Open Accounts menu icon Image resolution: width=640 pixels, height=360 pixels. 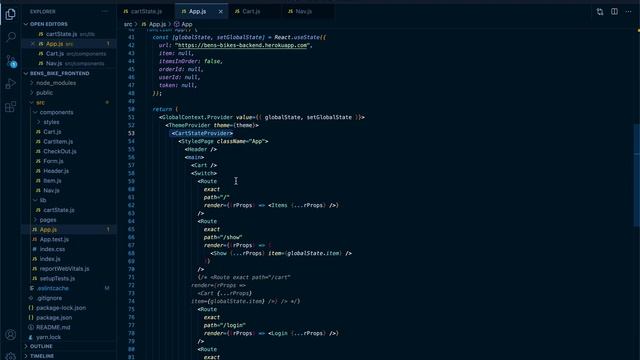[11, 335]
